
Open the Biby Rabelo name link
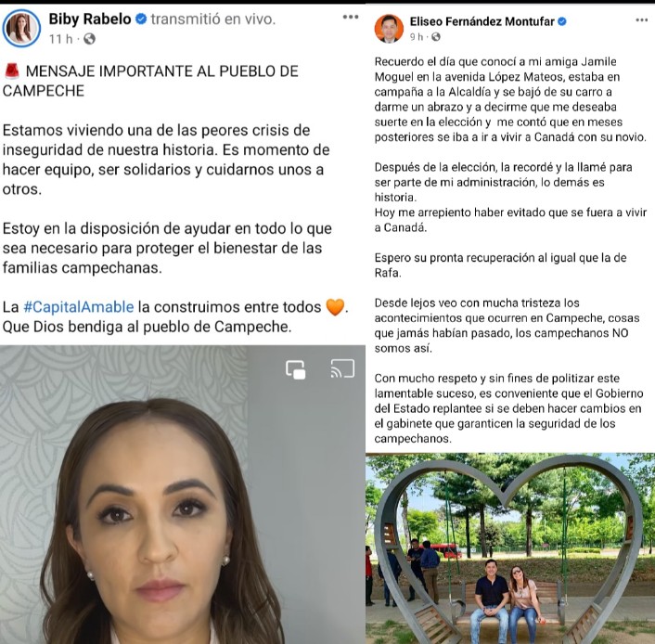click(x=90, y=19)
